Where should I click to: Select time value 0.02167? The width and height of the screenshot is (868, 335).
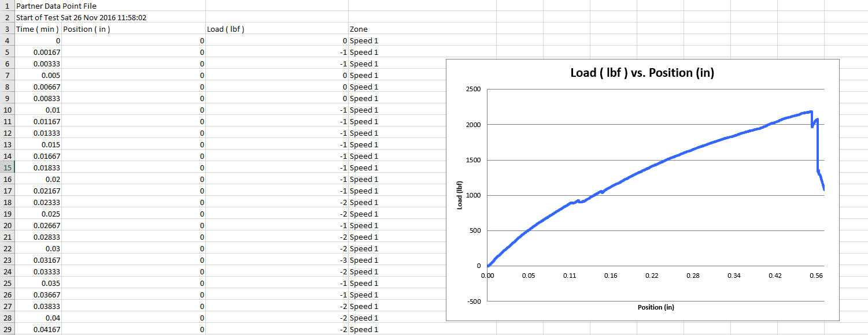(38, 191)
